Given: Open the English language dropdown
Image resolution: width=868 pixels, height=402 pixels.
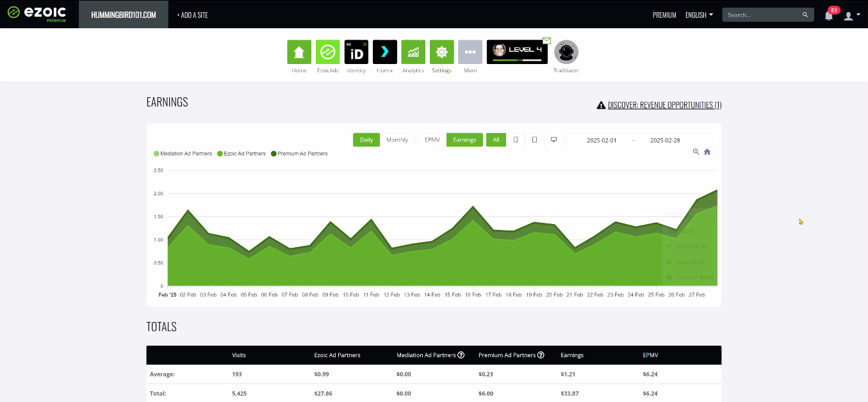Looking at the screenshot, I should point(699,15).
